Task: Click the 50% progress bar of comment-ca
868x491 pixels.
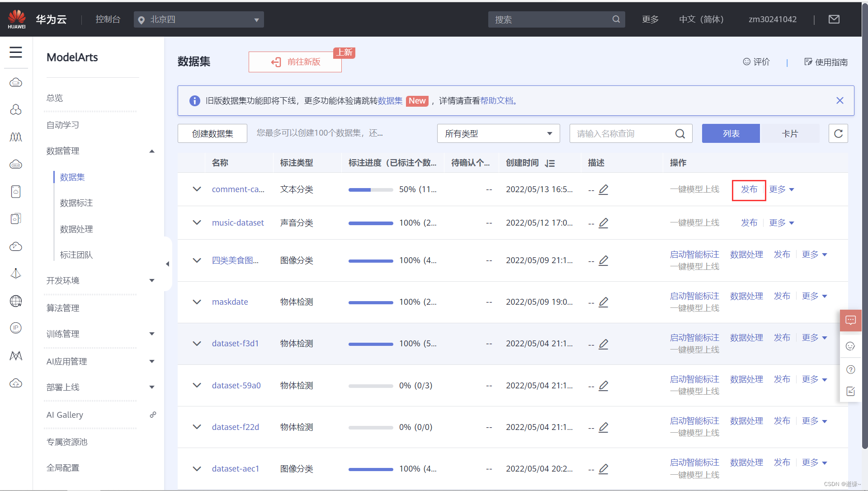Action: [x=371, y=190]
